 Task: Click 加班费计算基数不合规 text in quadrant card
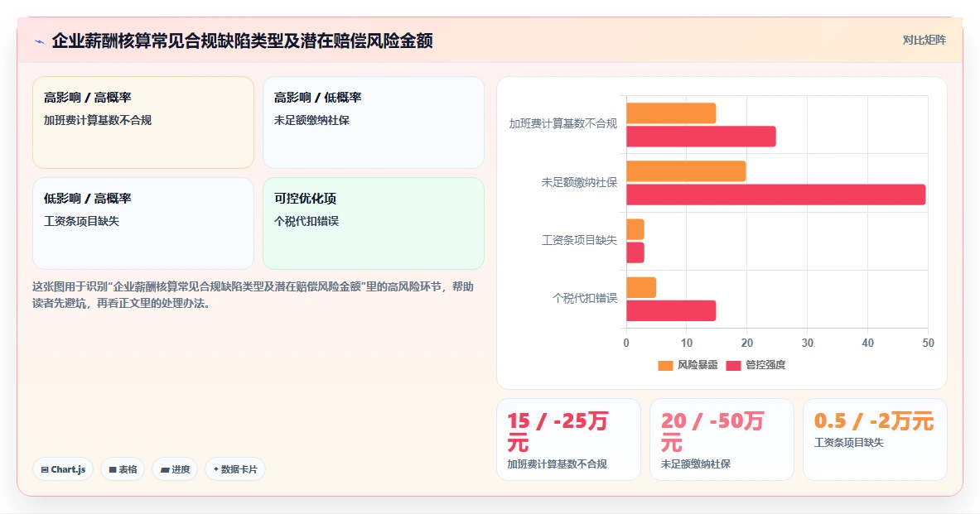click(98, 120)
